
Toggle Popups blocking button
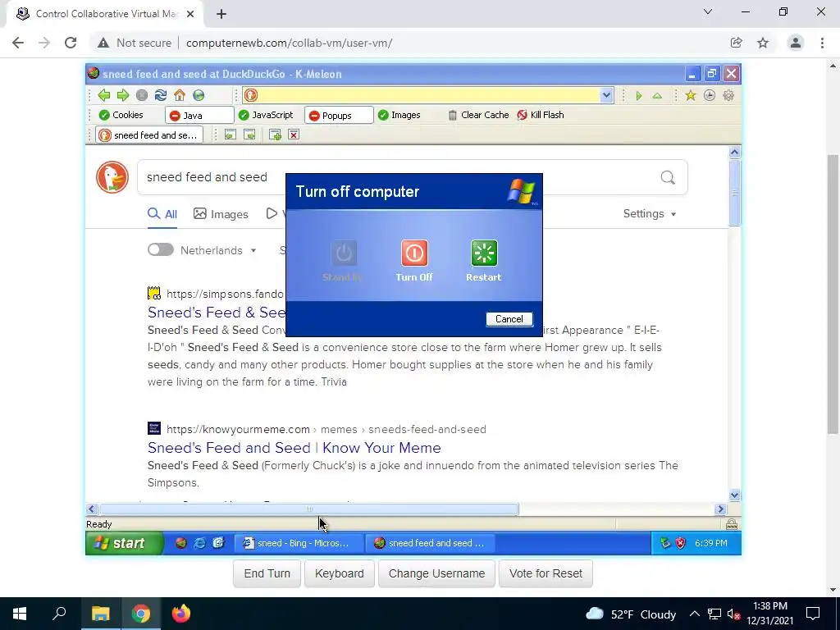pos(339,115)
